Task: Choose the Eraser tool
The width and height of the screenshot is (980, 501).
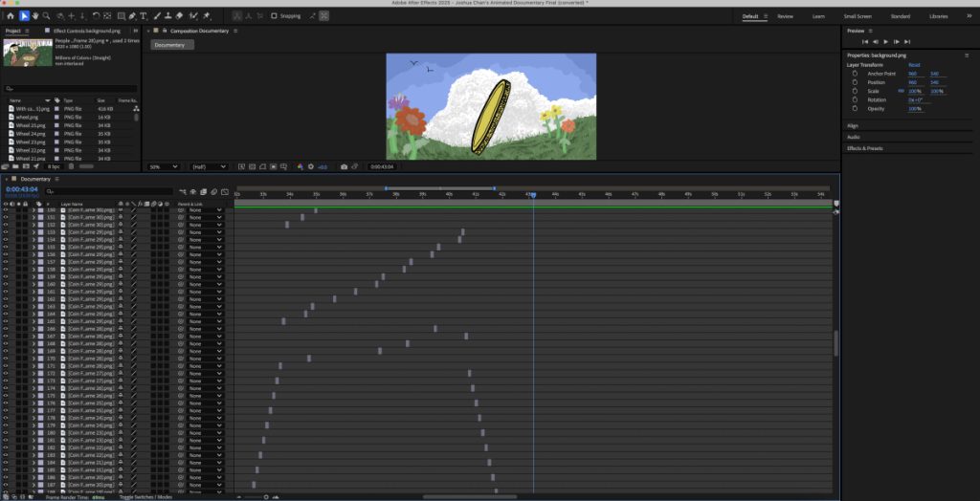Action: pyautogui.click(x=179, y=16)
